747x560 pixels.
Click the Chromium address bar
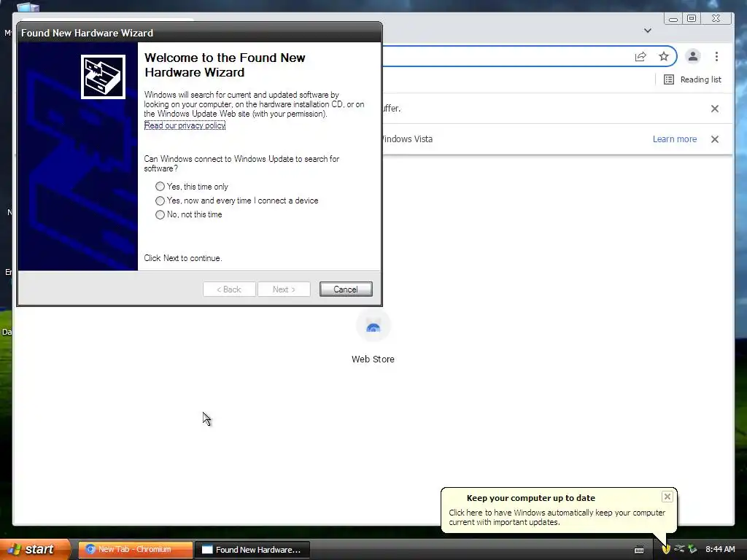point(505,57)
